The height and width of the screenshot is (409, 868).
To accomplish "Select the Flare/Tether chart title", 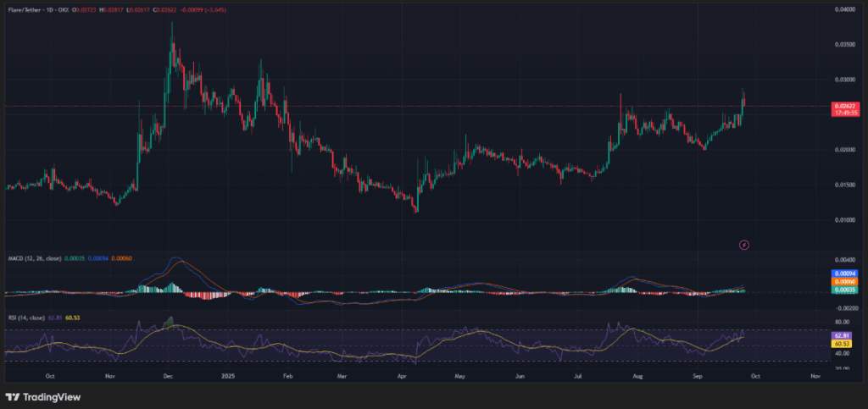I will coord(25,9).
